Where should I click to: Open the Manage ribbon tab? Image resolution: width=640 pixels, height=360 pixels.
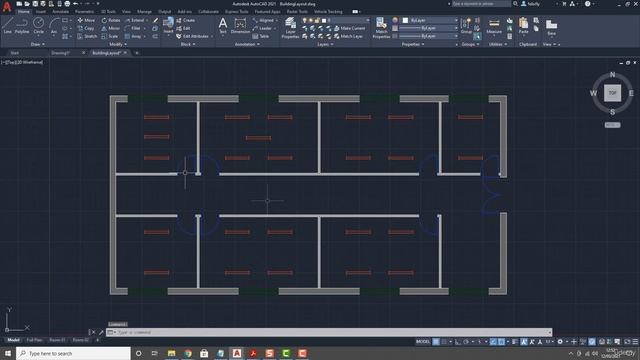(x=144, y=12)
